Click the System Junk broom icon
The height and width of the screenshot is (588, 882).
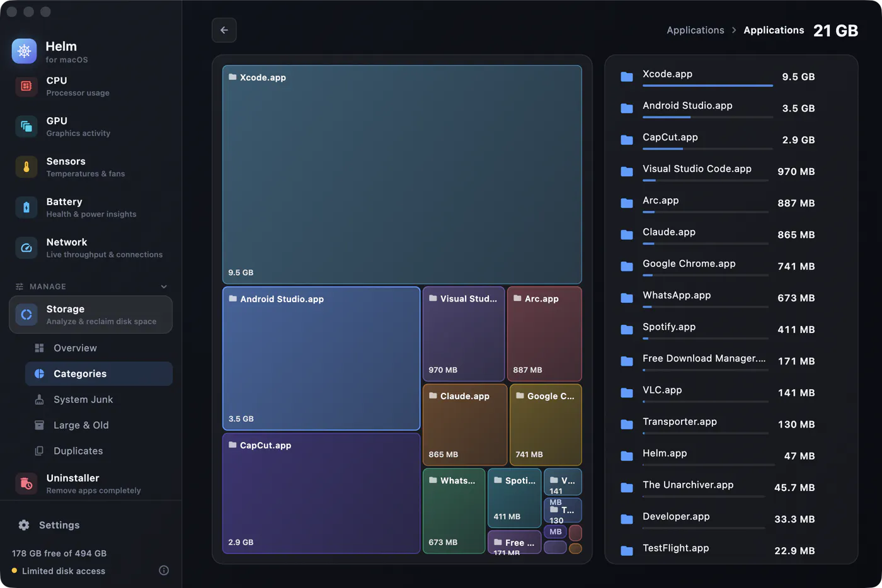39,400
